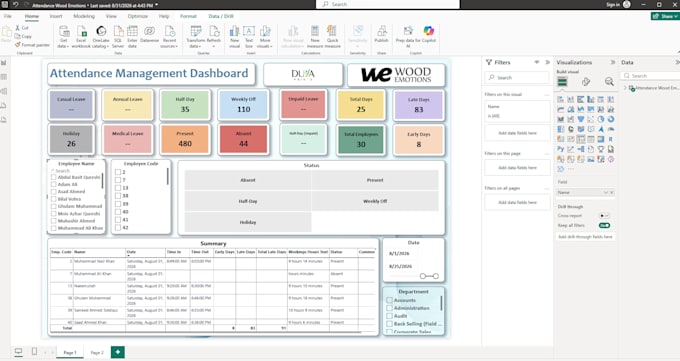The width and height of the screenshot is (680, 361).
Task: Click the Get data ribbon icon
Action: pos(64,36)
